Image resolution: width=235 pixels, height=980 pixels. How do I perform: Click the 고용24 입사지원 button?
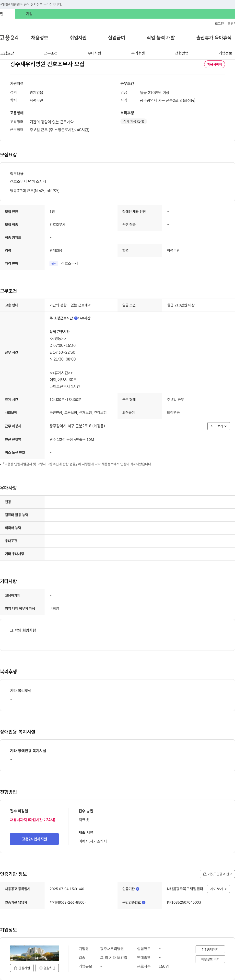click(x=34, y=839)
